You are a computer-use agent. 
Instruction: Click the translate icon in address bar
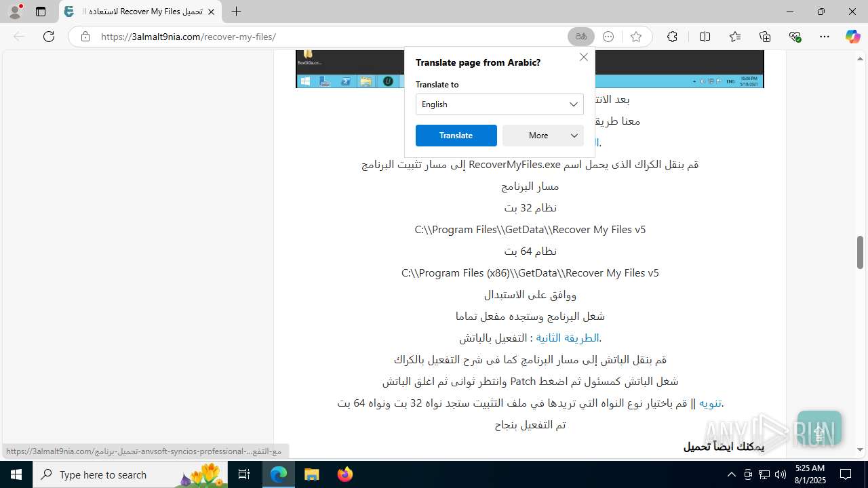(x=581, y=37)
